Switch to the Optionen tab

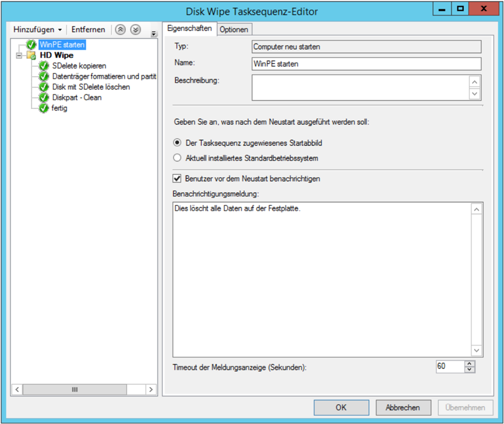coord(234,30)
